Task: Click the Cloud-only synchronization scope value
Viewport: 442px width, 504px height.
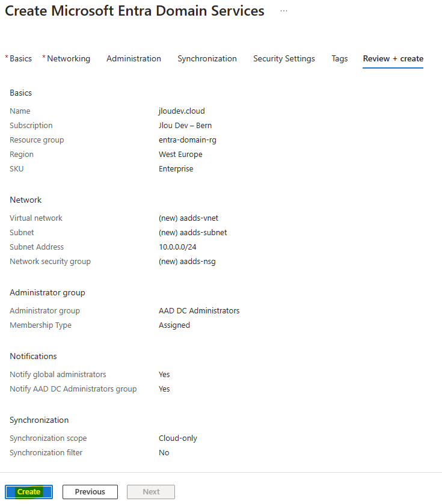Action: 178,438
